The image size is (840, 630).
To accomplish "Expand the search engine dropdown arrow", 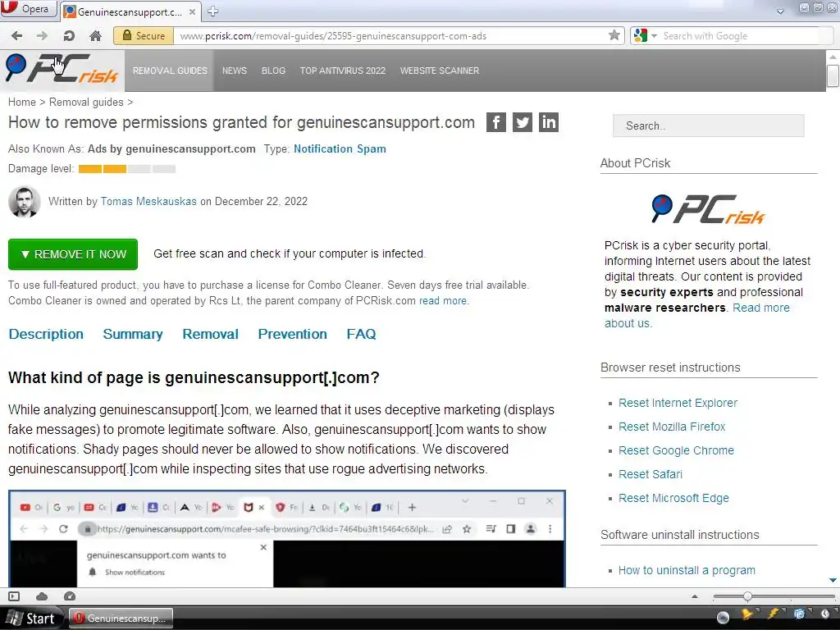I will (654, 36).
